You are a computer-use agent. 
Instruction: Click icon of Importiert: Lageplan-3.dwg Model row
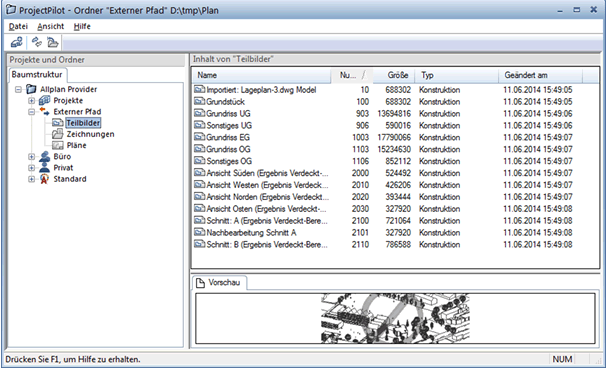click(x=199, y=90)
